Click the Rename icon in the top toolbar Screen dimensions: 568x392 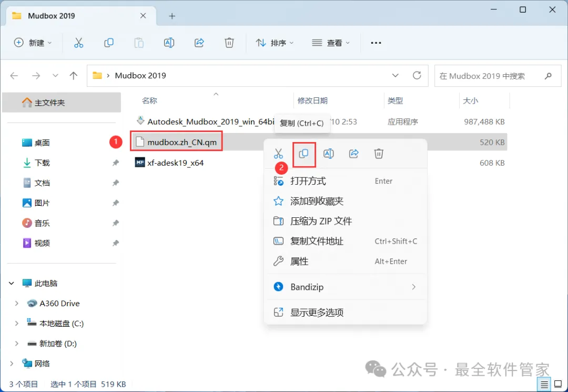(x=169, y=43)
